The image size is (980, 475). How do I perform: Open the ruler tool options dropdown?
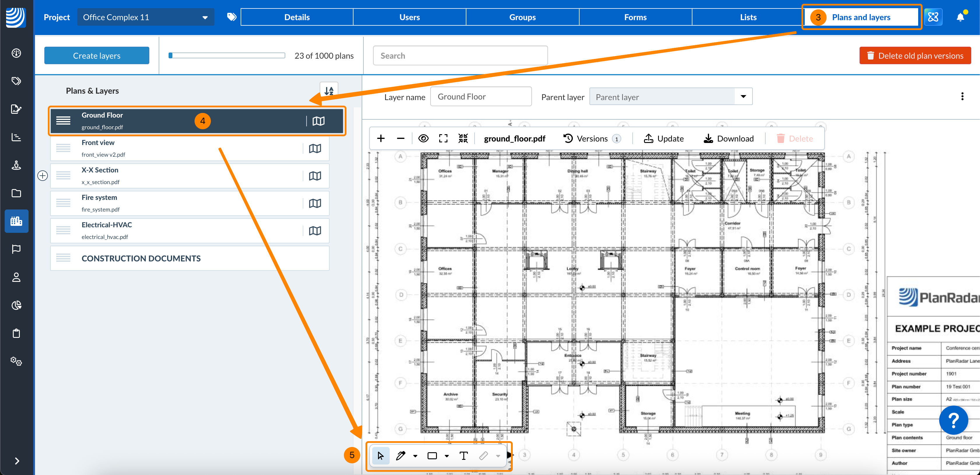[x=498, y=456]
